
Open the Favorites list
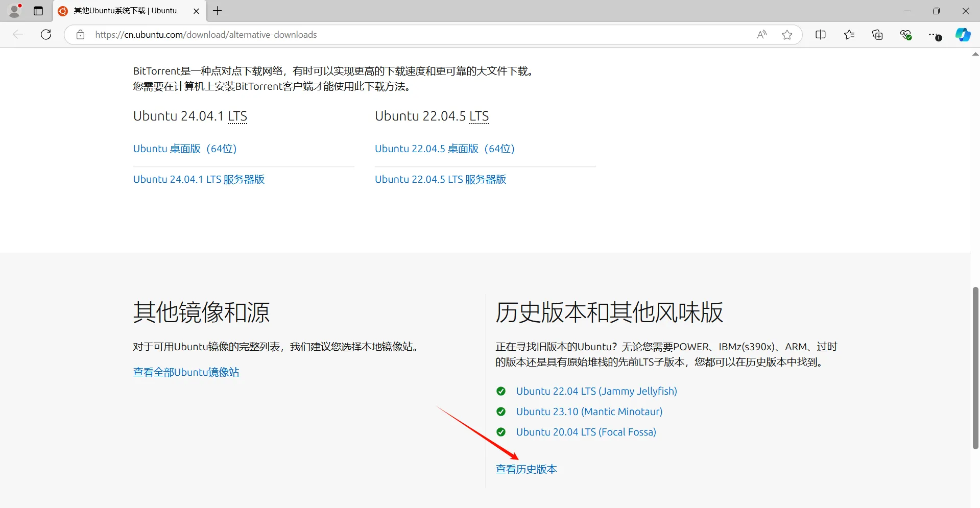click(x=849, y=34)
